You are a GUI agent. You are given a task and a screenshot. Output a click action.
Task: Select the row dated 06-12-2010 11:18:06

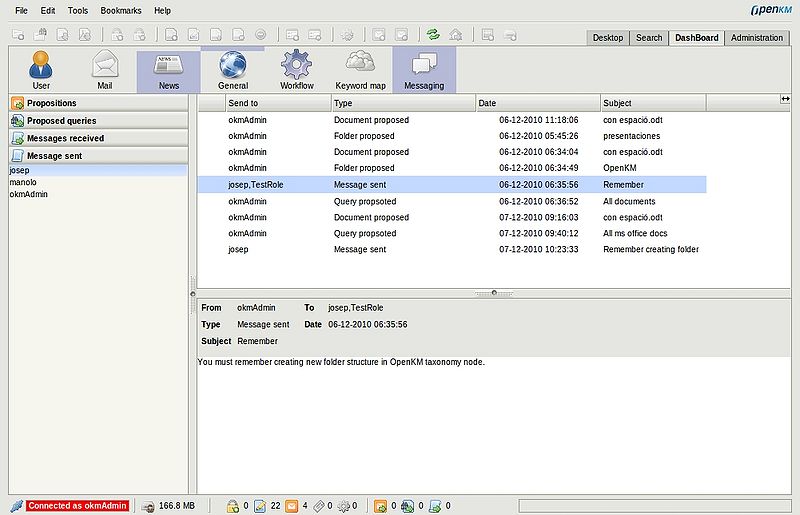click(452, 120)
